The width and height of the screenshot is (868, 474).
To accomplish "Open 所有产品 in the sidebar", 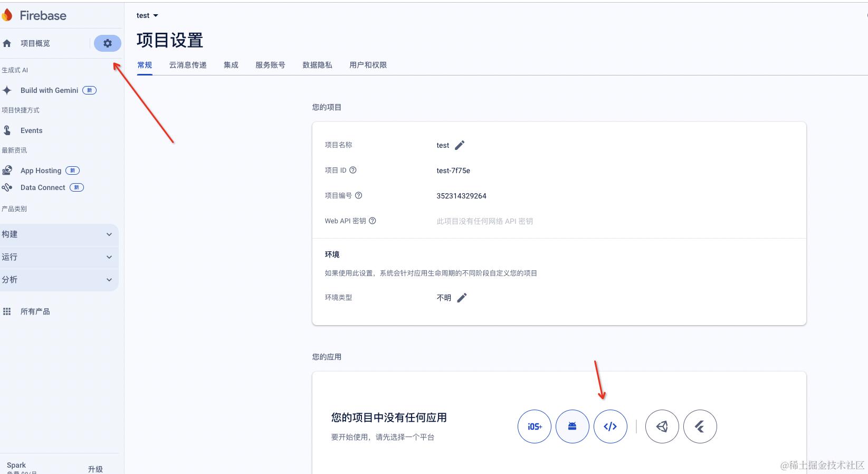I will tap(35, 311).
